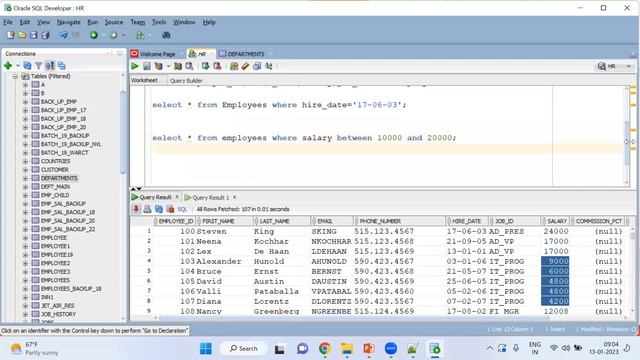Run statement with the green play icon
640x360 pixels.
pyautogui.click(x=135, y=66)
